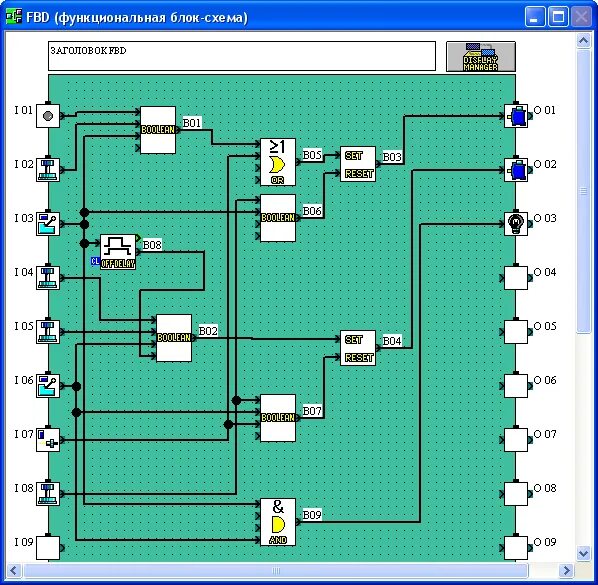Select OFF DELAY timer block B08
The image size is (598, 585).
tap(118, 252)
